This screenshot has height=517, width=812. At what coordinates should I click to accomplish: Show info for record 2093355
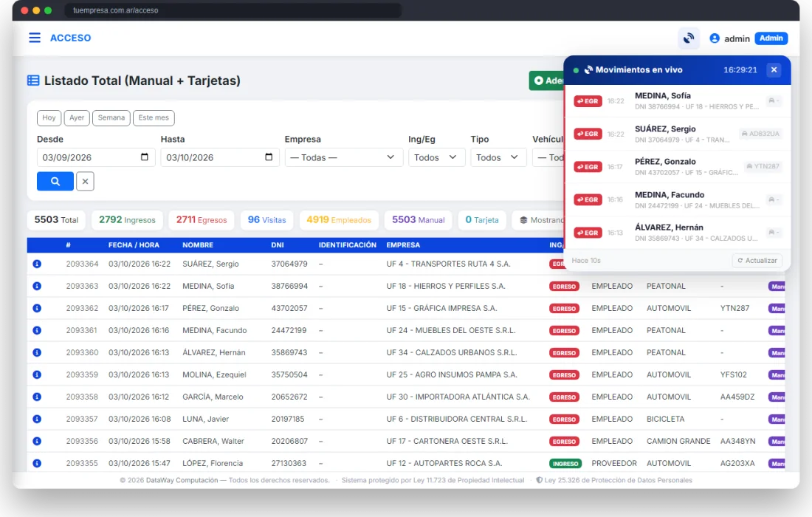(37, 463)
